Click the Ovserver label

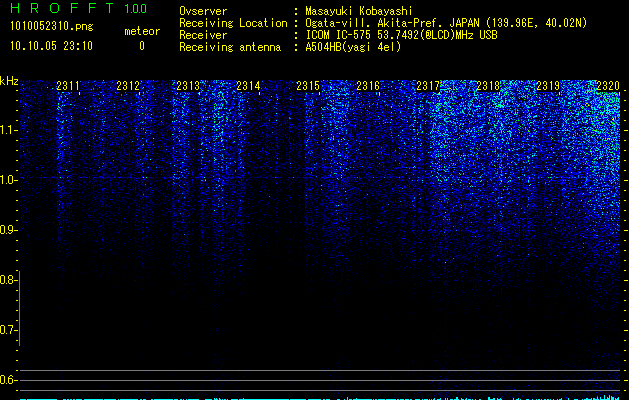tap(203, 11)
